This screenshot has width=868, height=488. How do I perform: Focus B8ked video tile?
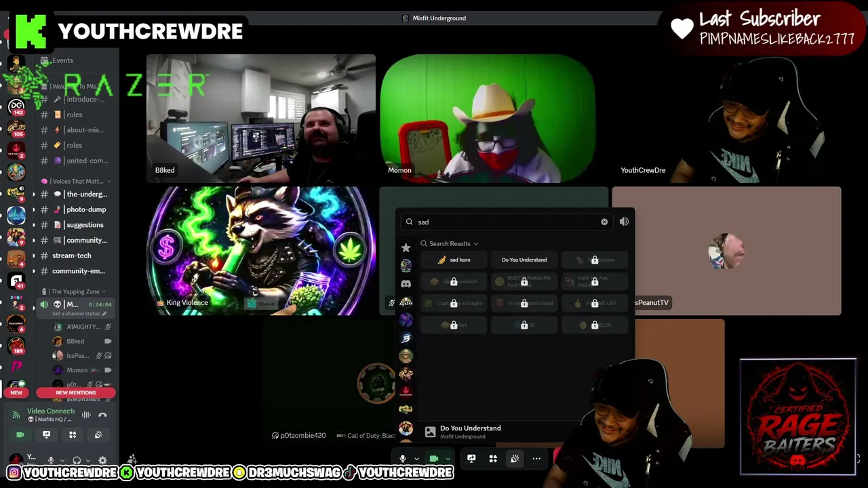(x=261, y=119)
